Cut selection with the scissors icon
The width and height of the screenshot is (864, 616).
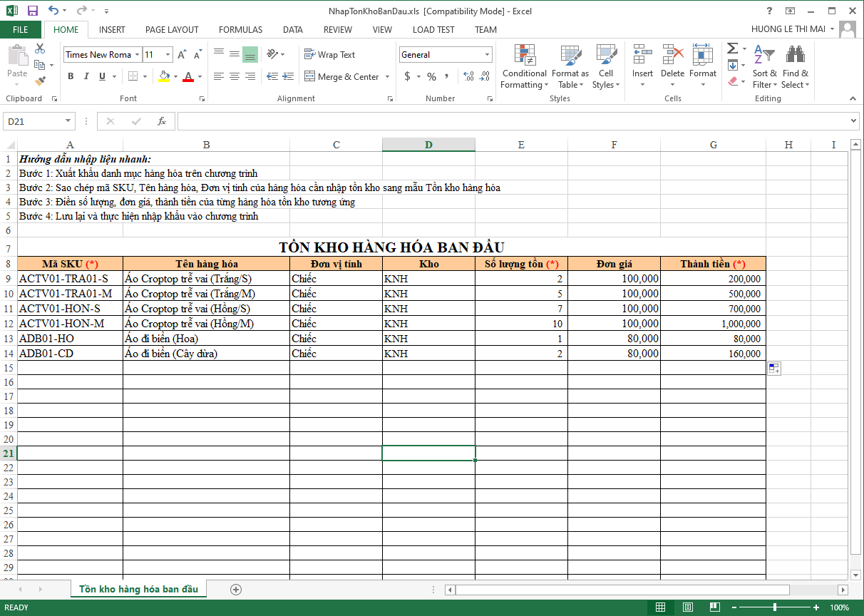pos(40,48)
